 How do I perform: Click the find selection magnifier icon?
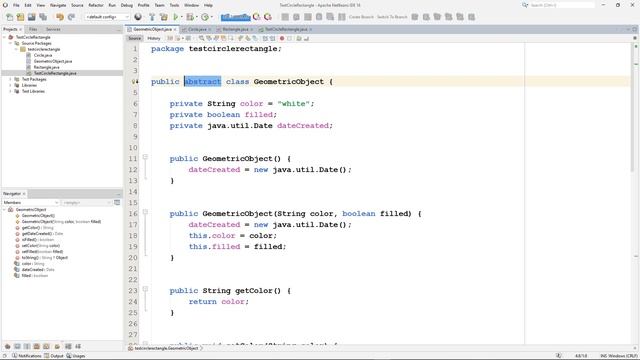click(x=201, y=38)
